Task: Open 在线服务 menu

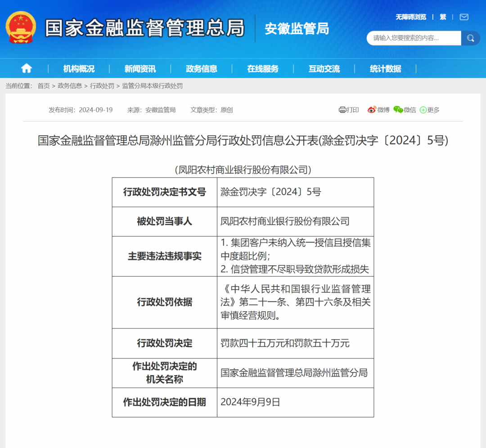Action: click(263, 68)
